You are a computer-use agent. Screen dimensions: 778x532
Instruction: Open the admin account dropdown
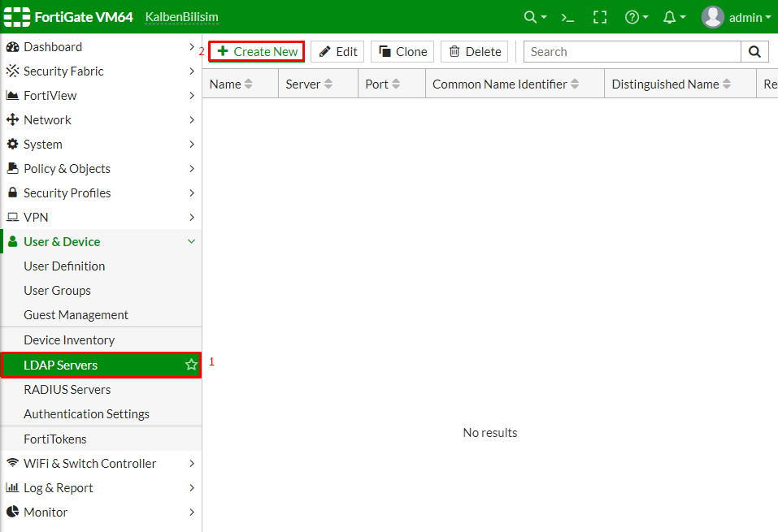click(x=750, y=18)
